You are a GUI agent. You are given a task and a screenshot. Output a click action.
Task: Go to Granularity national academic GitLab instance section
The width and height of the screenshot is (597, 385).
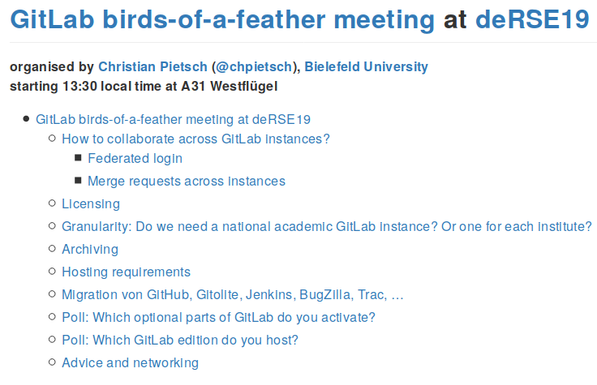tap(327, 227)
